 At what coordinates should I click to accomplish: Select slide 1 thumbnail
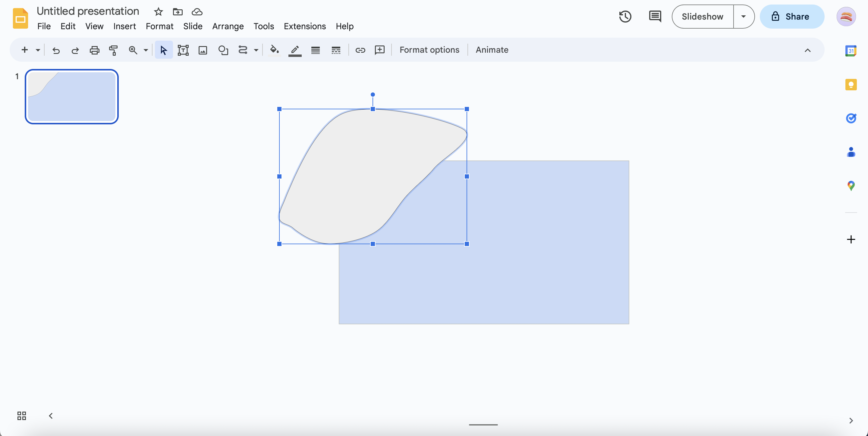(x=71, y=97)
